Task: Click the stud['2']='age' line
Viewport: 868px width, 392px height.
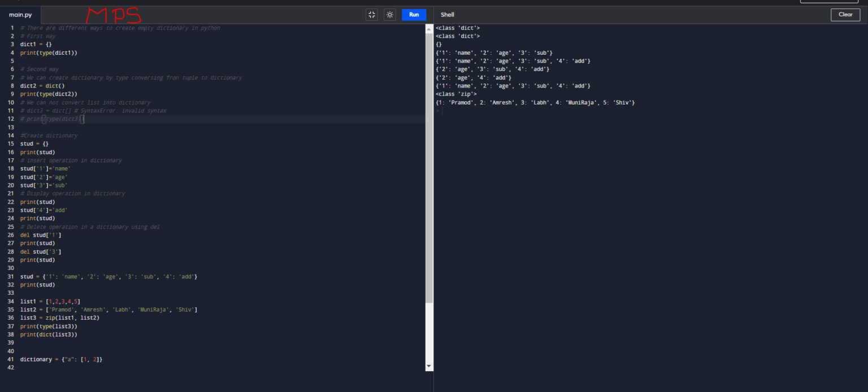Action: point(44,177)
